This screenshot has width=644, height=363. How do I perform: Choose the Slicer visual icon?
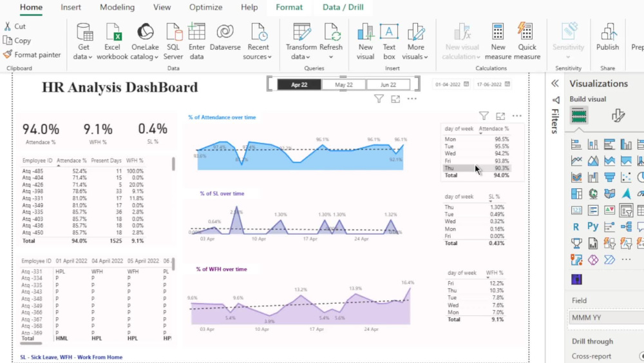(626, 210)
